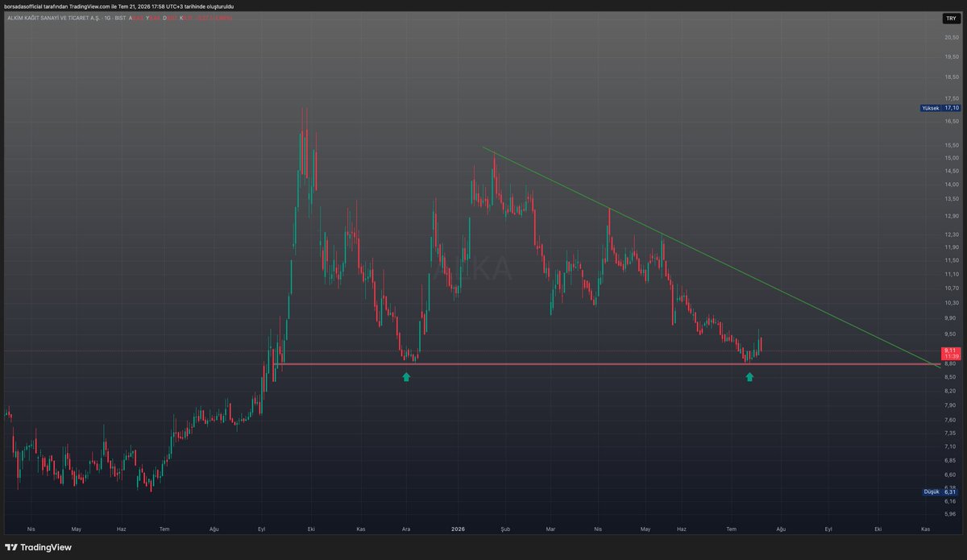Image resolution: width=967 pixels, height=560 pixels.
Task: Click the 18,50 price scale value
Action: click(x=951, y=77)
